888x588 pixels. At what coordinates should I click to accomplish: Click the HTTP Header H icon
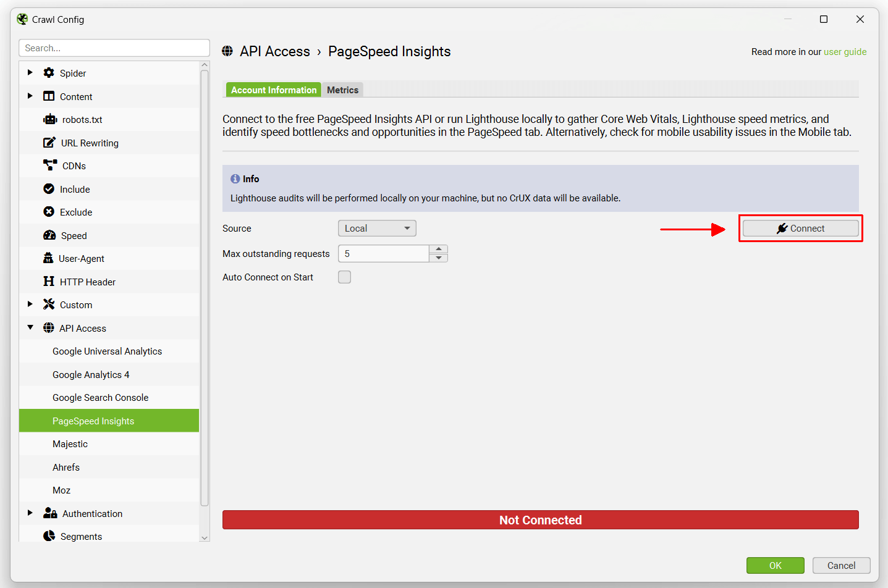[49, 282]
